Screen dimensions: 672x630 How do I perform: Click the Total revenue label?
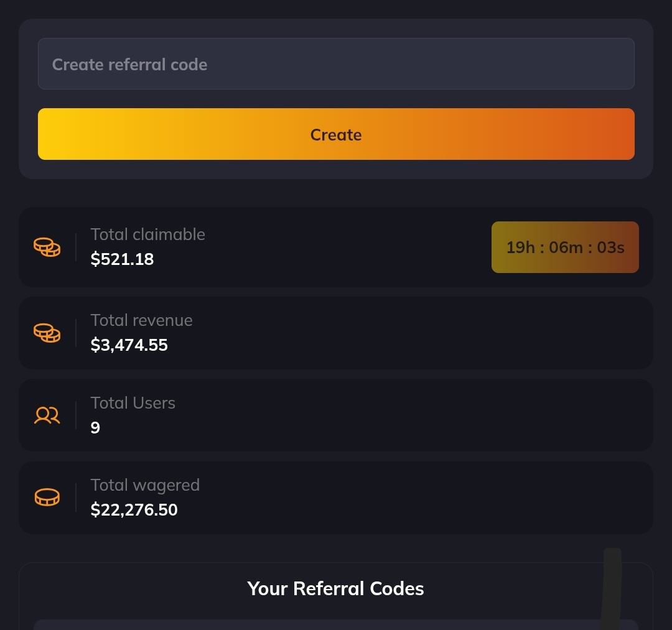click(141, 320)
